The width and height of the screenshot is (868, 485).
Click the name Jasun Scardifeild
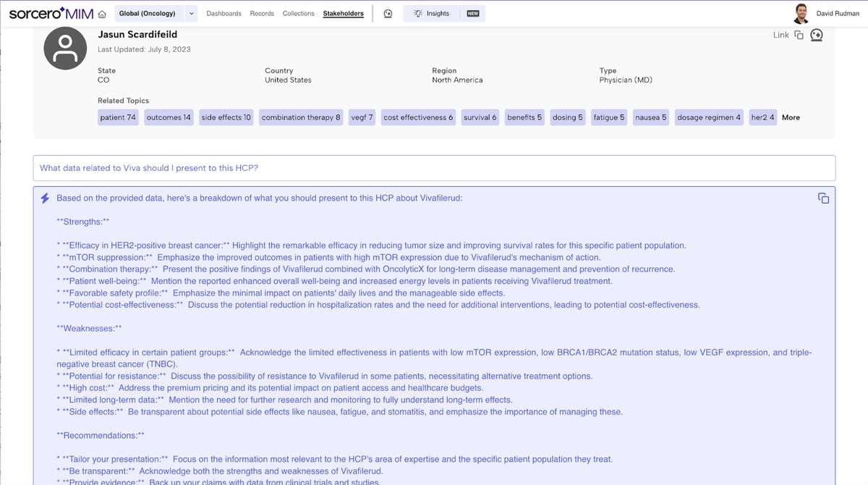(x=137, y=34)
